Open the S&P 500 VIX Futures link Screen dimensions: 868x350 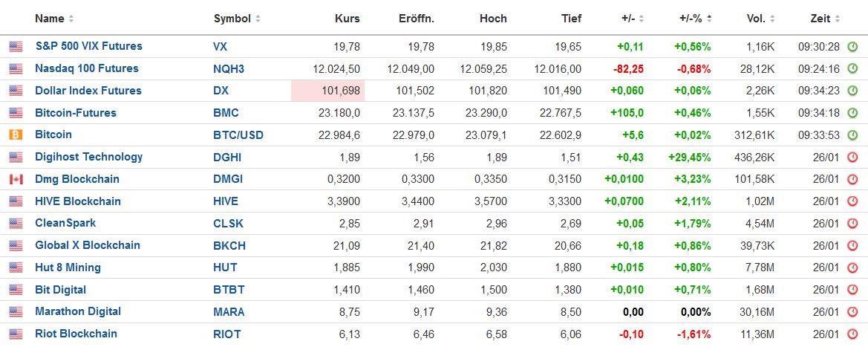click(88, 46)
